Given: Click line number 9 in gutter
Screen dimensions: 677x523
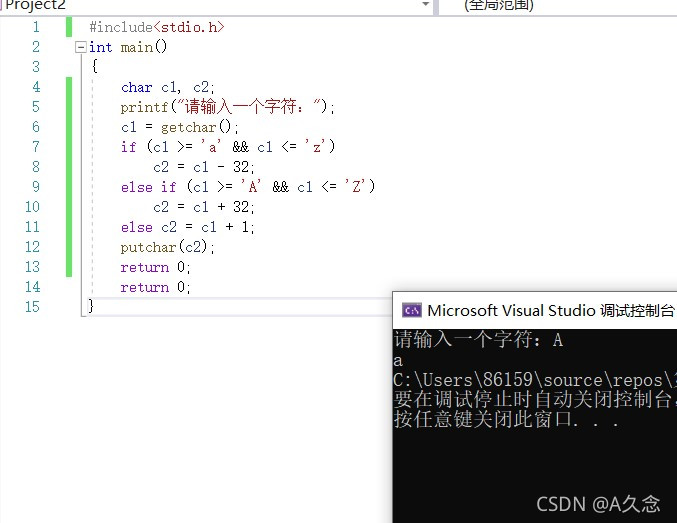Looking at the screenshot, I should click(x=36, y=187).
